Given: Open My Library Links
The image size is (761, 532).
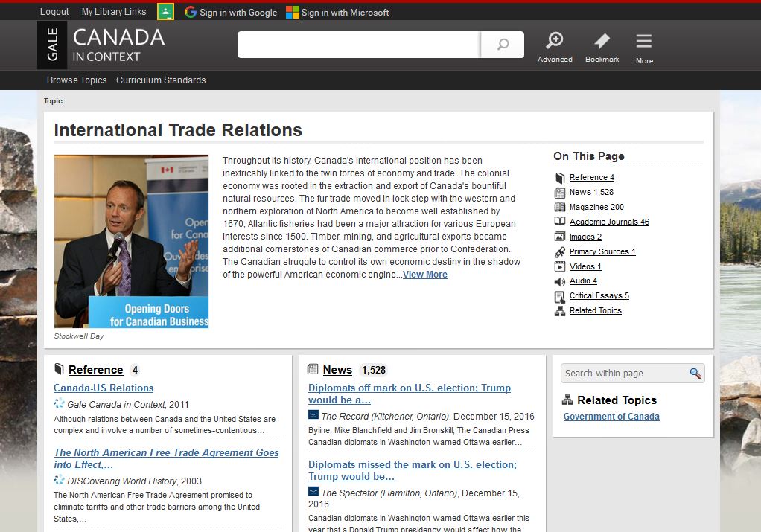Looking at the screenshot, I should 114,12.
